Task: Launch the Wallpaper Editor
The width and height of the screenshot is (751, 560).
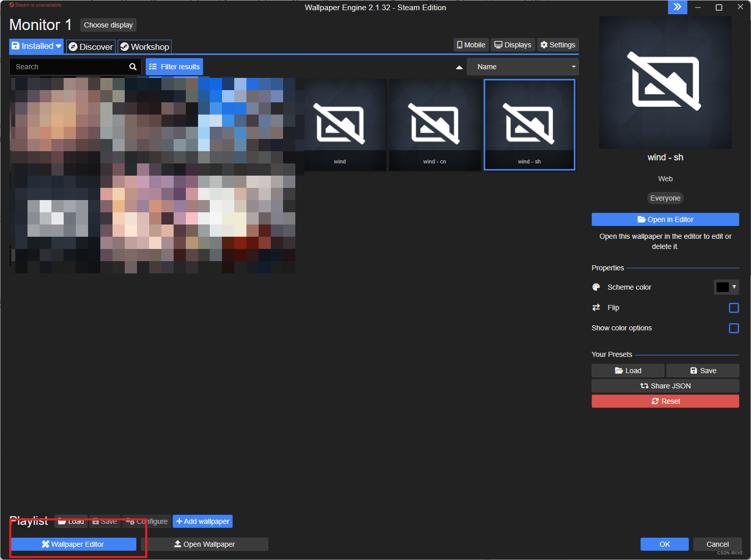Action: tap(73, 544)
